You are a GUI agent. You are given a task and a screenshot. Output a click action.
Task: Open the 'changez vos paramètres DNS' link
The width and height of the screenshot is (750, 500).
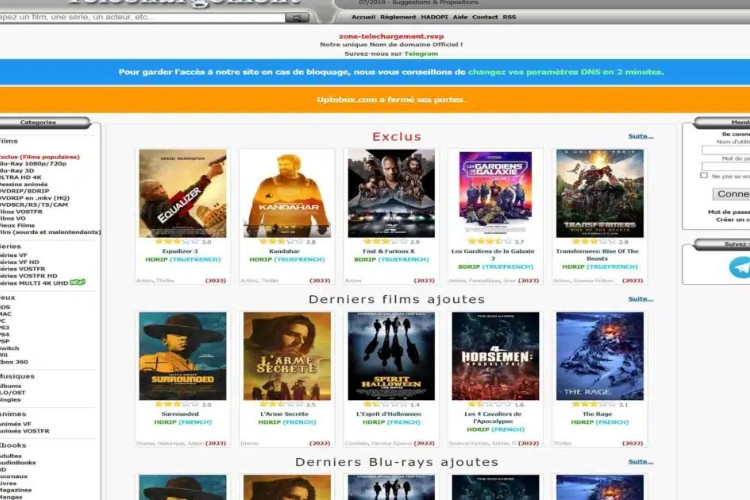tap(565, 72)
